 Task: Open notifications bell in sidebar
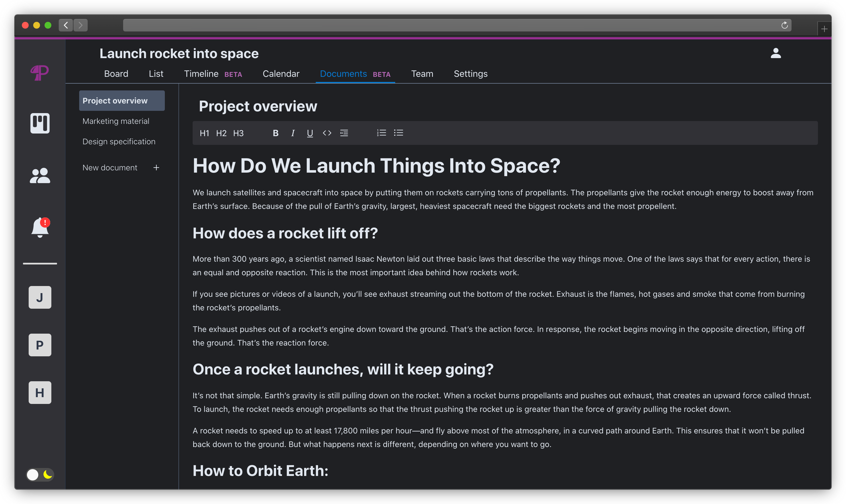(x=40, y=227)
